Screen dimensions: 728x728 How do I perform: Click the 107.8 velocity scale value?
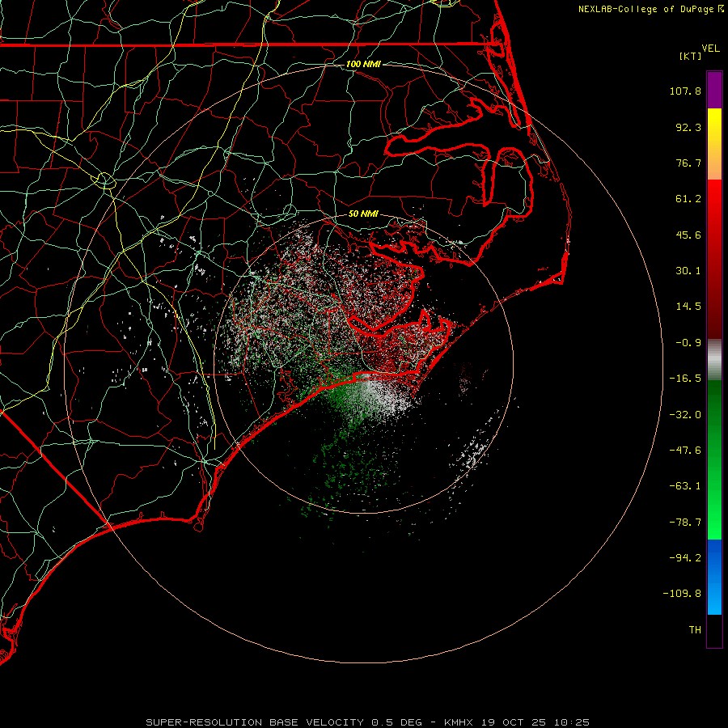pyautogui.click(x=685, y=91)
